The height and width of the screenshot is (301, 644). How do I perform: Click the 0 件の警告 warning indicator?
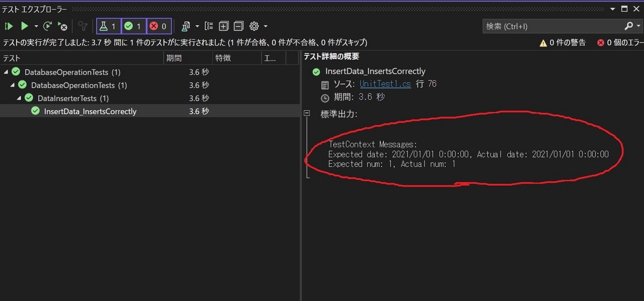point(562,42)
